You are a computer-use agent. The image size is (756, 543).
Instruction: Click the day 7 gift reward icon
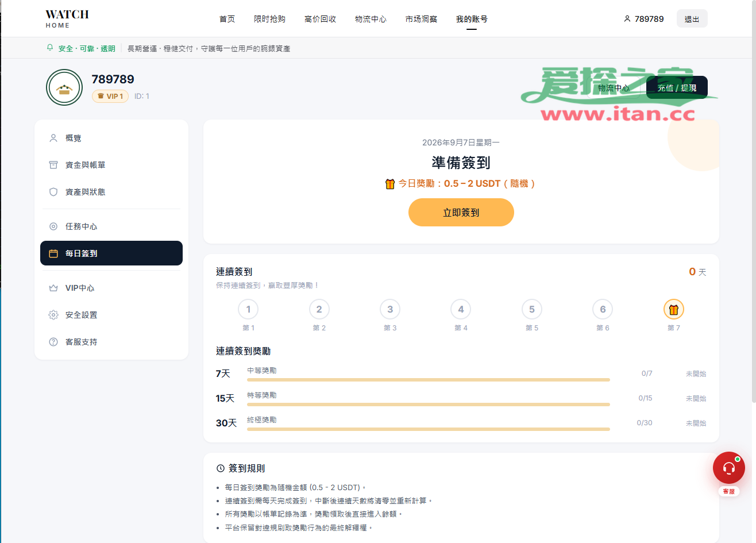(x=674, y=310)
